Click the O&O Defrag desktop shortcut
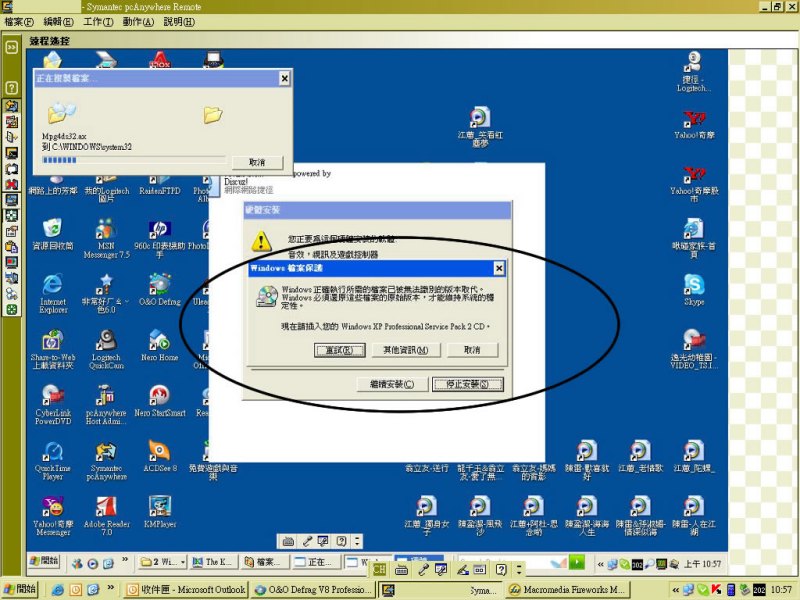This screenshot has height=600, width=800. (x=160, y=289)
